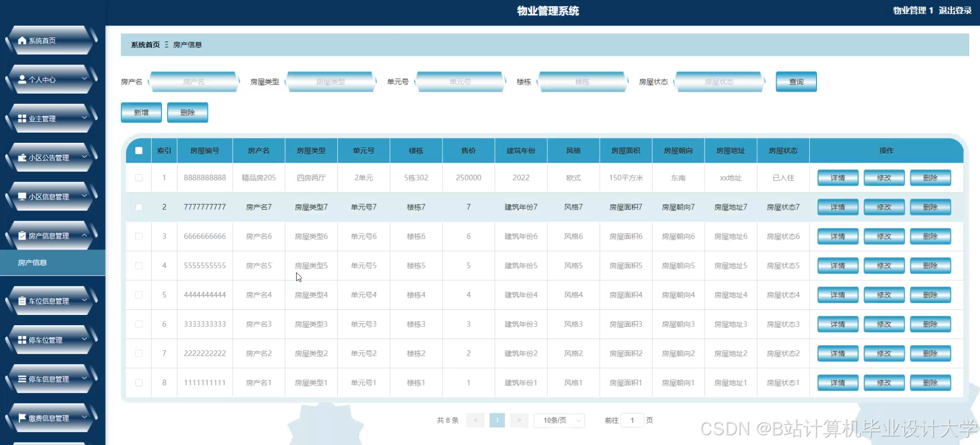Open the 10条/页 page size dropdown
This screenshot has height=445, width=980.
[559, 420]
